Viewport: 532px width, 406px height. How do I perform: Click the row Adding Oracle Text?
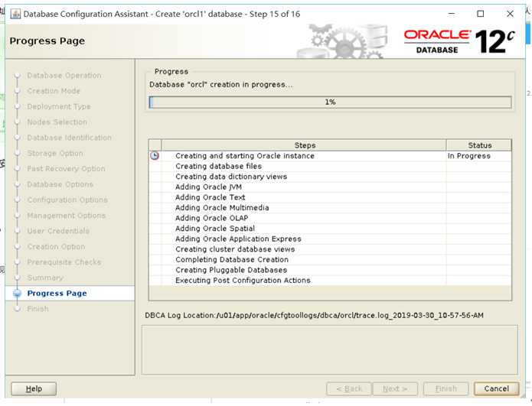330,197
